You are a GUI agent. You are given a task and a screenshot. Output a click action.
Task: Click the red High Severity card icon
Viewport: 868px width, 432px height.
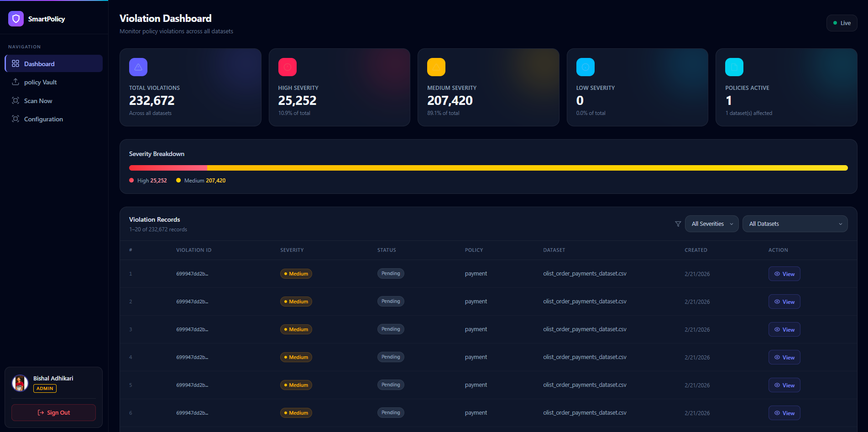tap(288, 67)
